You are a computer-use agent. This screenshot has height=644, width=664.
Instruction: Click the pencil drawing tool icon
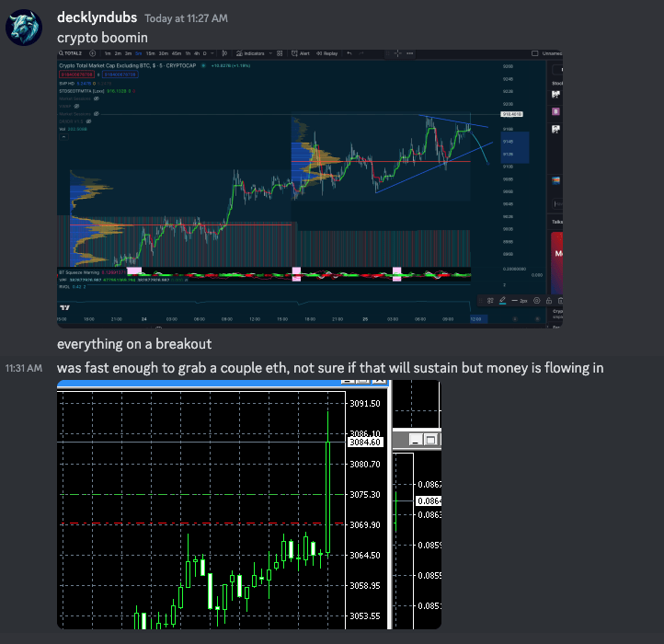[504, 300]
